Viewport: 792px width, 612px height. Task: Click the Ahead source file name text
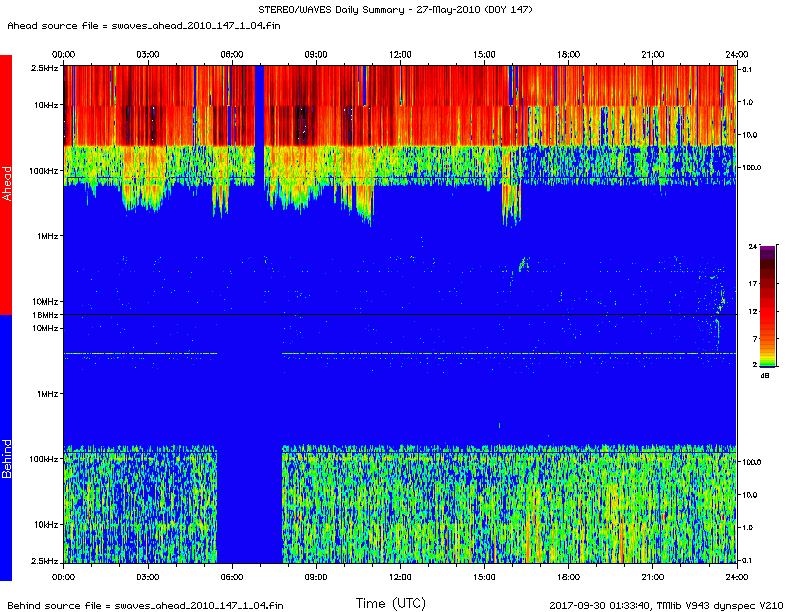coord(145,25)
